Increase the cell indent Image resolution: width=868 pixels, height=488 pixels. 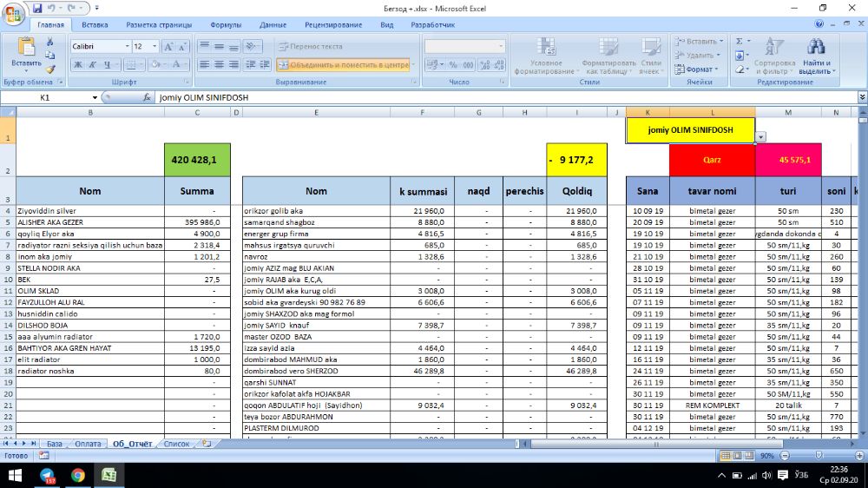pyautogui.click(x=265, y=65)
